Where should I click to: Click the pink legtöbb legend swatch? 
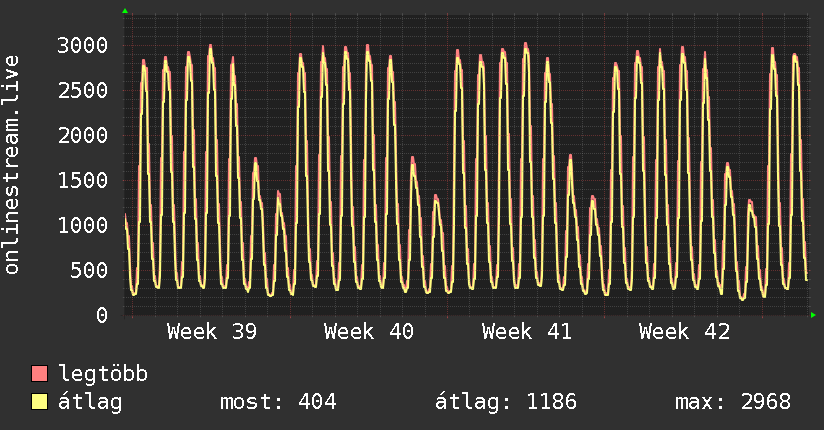(x=39, y=373)
